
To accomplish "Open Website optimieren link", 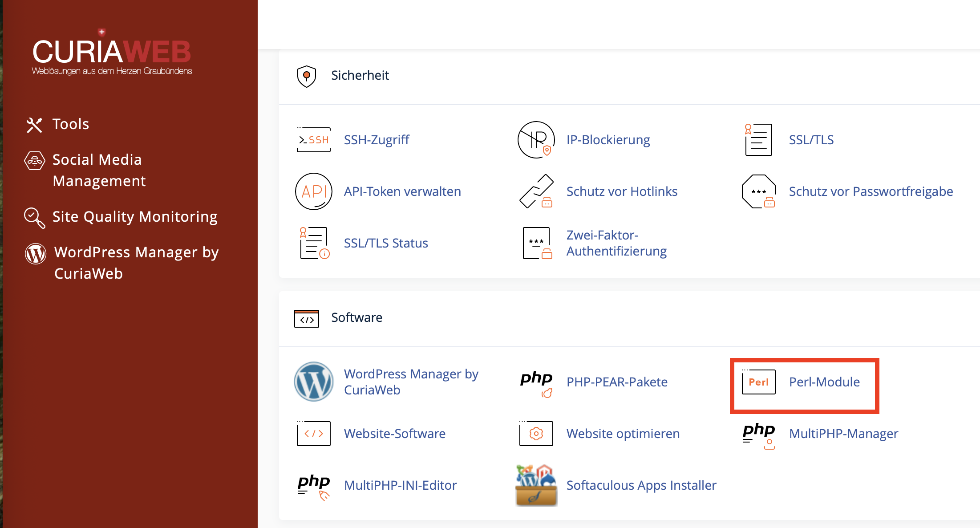I will tap(623, 434).
